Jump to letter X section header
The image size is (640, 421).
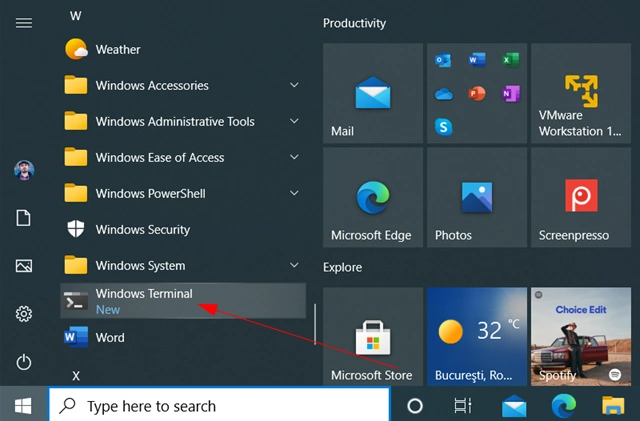tap(76, 376)
